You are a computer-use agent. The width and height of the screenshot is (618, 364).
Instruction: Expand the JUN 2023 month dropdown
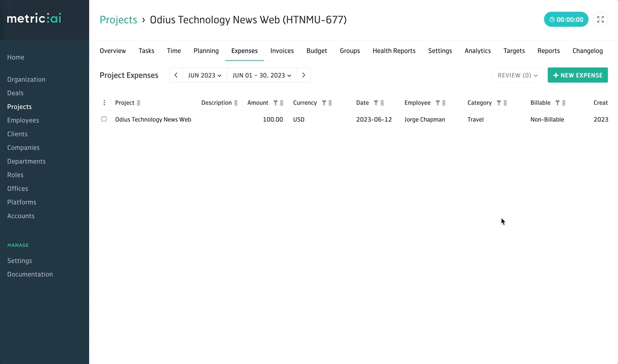click(204, 75)
